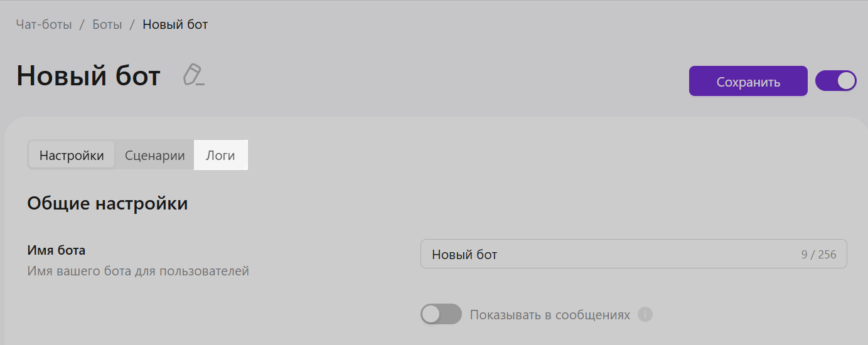Viewport: 868px width, 345px height.
Task: Disable the bot with the purple switch
Action: tap(835, 81)
